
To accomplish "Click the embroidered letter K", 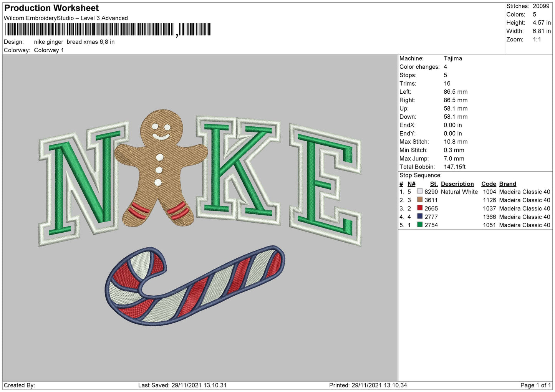I will pyautogui.click(x=238, y=170).
